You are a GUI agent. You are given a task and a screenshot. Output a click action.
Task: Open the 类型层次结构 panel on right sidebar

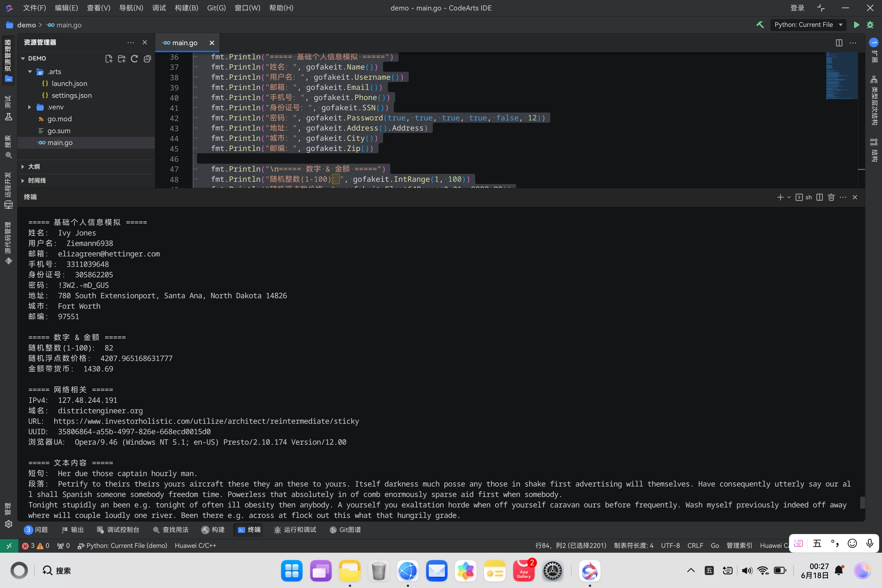click(x=874, y=100)
